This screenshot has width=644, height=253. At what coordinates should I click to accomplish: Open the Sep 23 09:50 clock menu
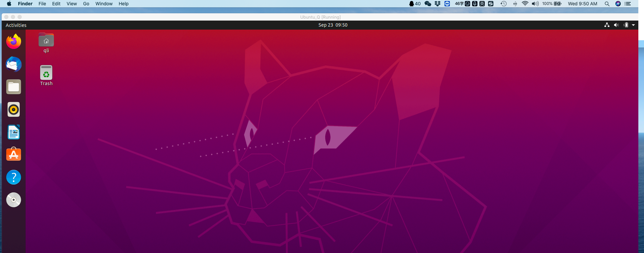[333, 25]
